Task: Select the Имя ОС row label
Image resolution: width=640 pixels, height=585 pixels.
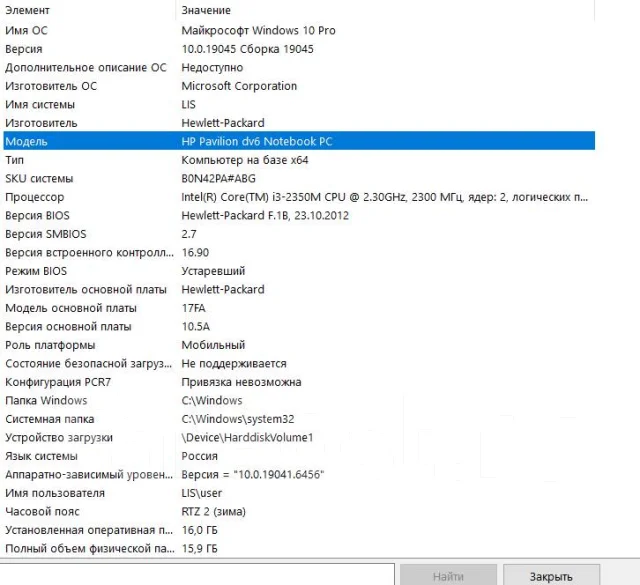Action: pos(26,31)
